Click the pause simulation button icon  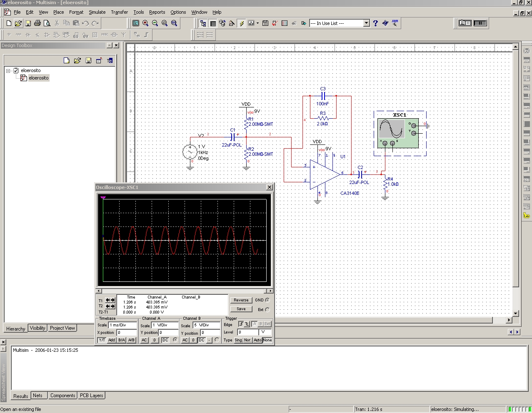click(480, 23)
